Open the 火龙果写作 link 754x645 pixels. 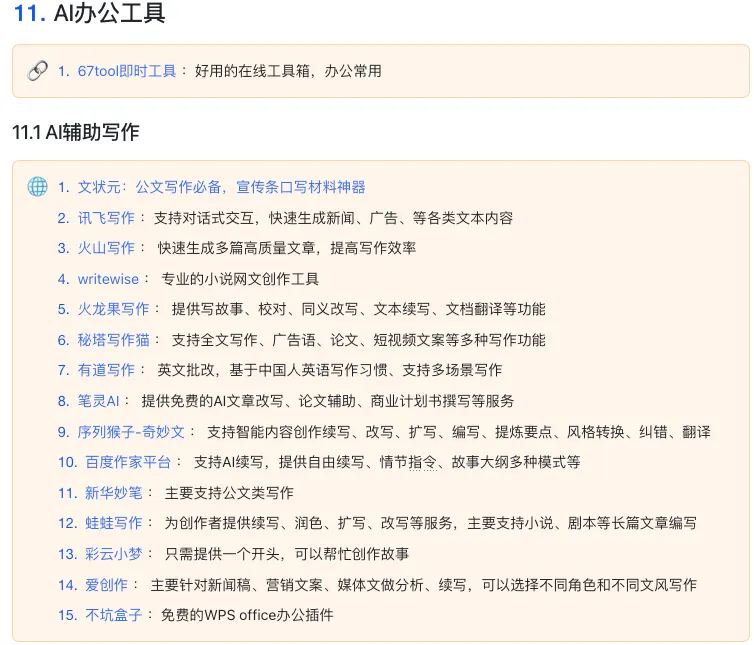click(x=113, y=309)
